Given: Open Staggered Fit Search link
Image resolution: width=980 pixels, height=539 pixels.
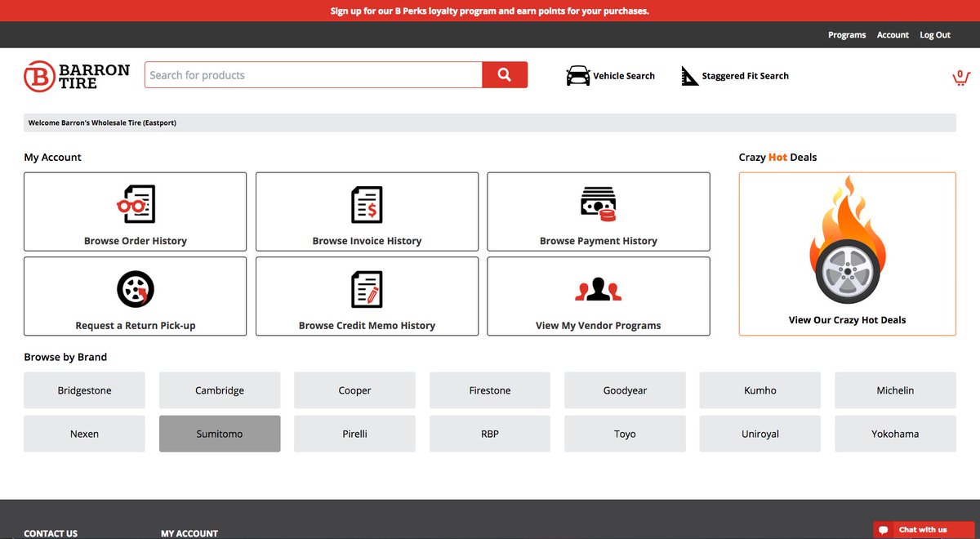Looking at the screenshot, I should [x=746, y=76].
